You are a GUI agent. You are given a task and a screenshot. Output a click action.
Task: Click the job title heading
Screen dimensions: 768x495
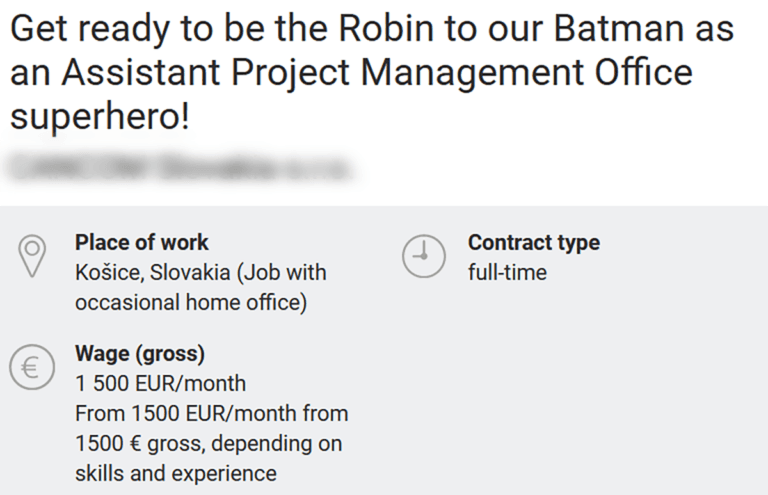pyautogui.click(x=370, y=73)
